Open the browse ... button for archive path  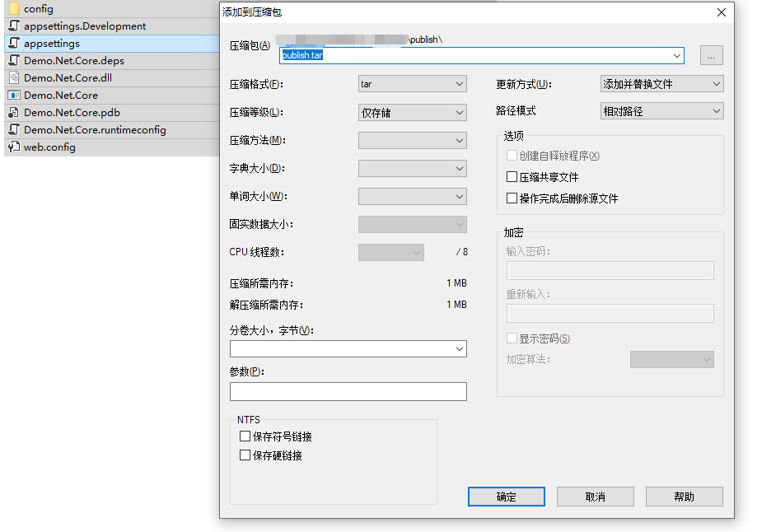click(709, 55)
